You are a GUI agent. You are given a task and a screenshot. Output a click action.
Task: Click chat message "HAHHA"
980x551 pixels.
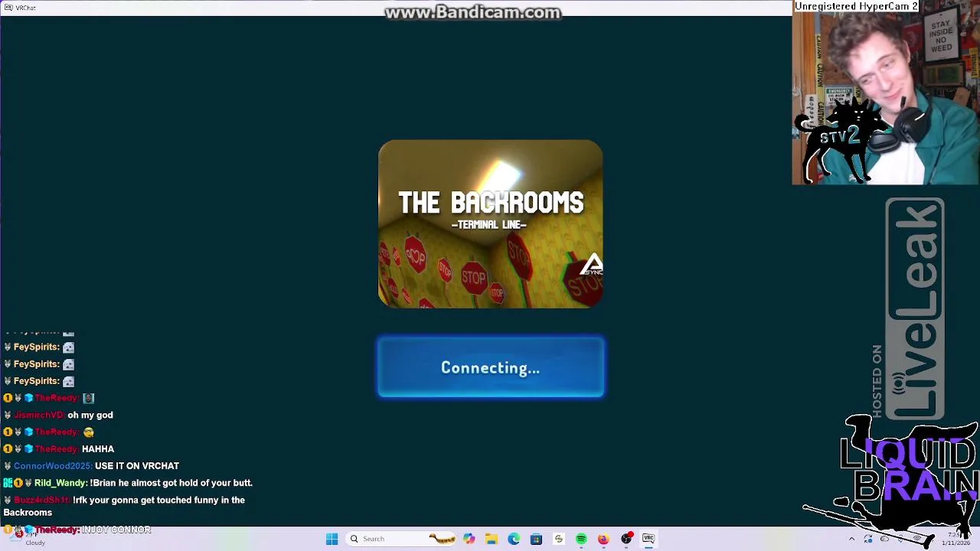tap(98, 449)
